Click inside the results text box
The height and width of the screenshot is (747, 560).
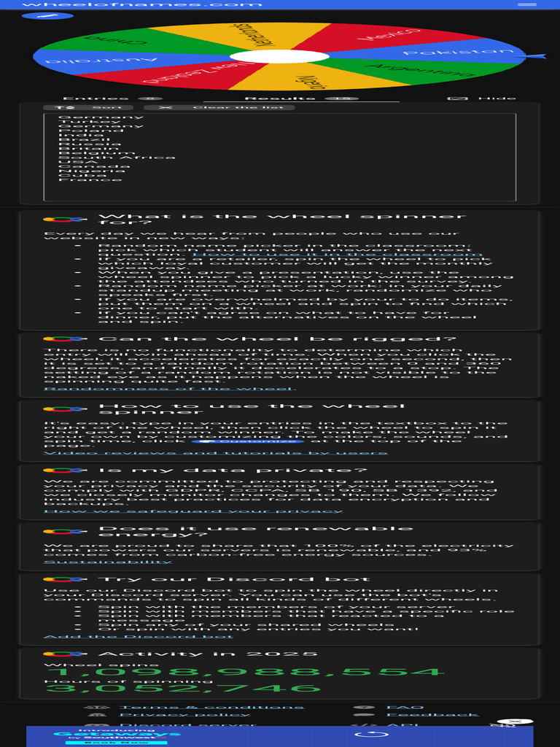279,158
